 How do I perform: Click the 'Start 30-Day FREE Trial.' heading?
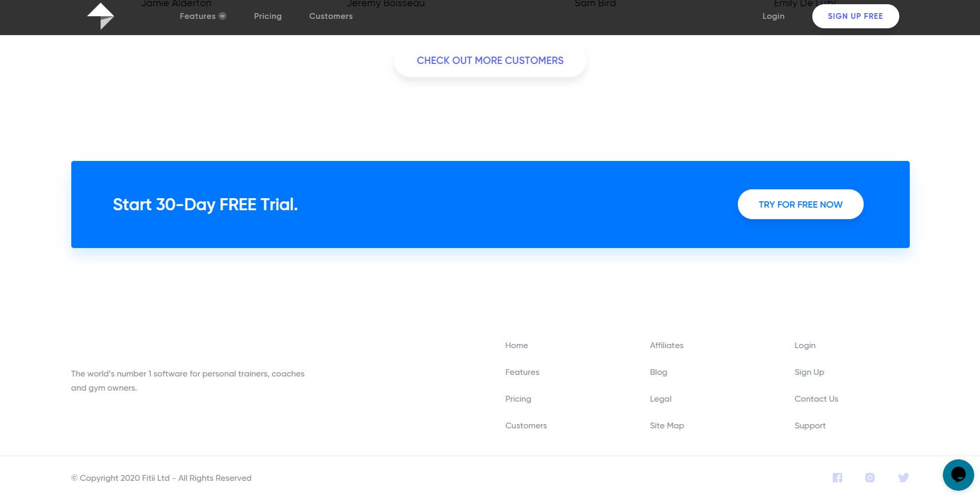[x=205, y=204]
